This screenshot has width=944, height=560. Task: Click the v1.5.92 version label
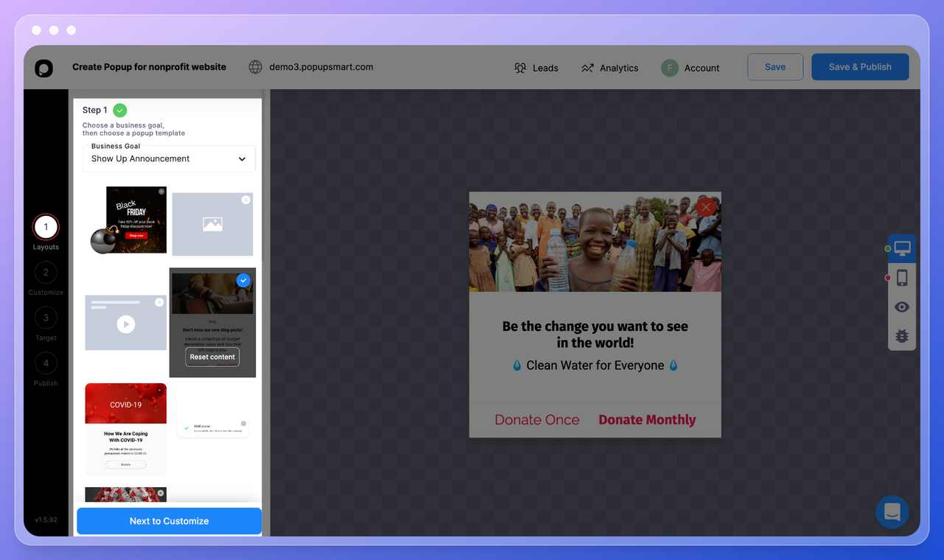pyautogui.click(x=46, y=520)
